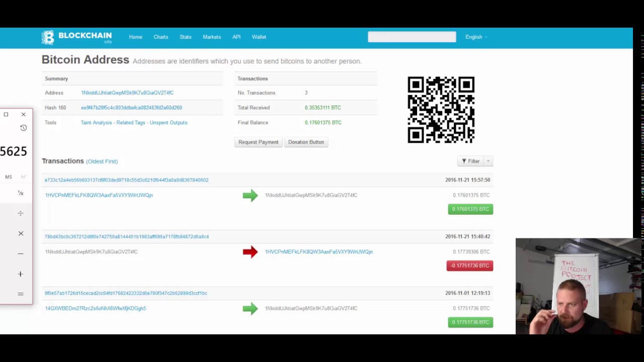Open transaction hash e733c12a4eb56b
The image size is (644, 362).
click(126, 180)
